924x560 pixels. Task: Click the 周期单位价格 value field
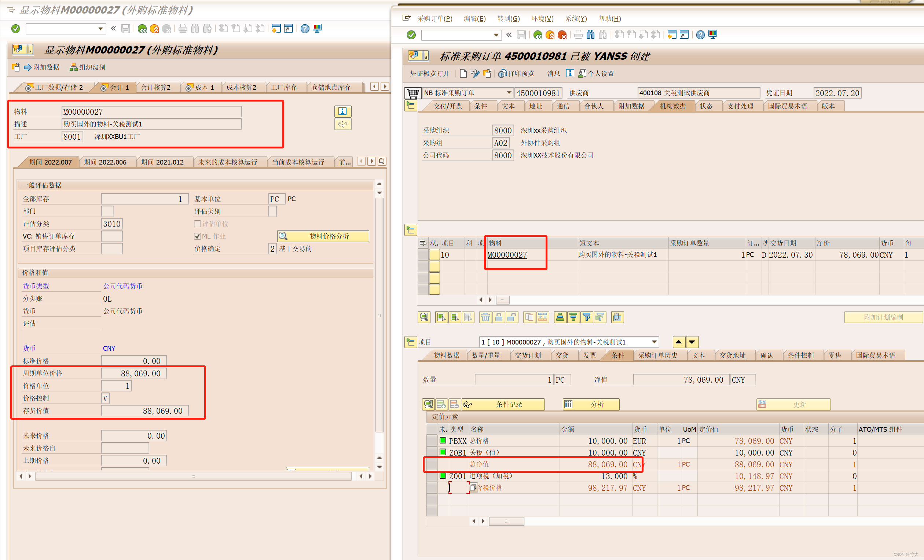134,373
